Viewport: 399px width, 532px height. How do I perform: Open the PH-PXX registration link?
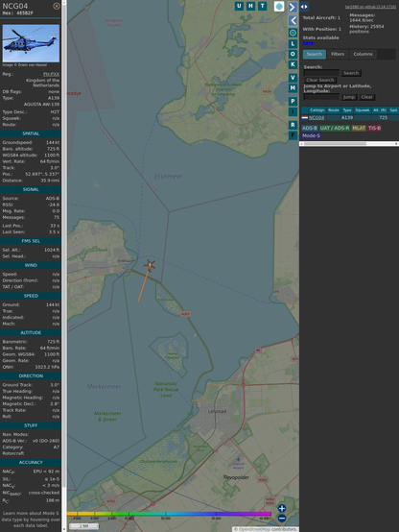coord(51,74)
